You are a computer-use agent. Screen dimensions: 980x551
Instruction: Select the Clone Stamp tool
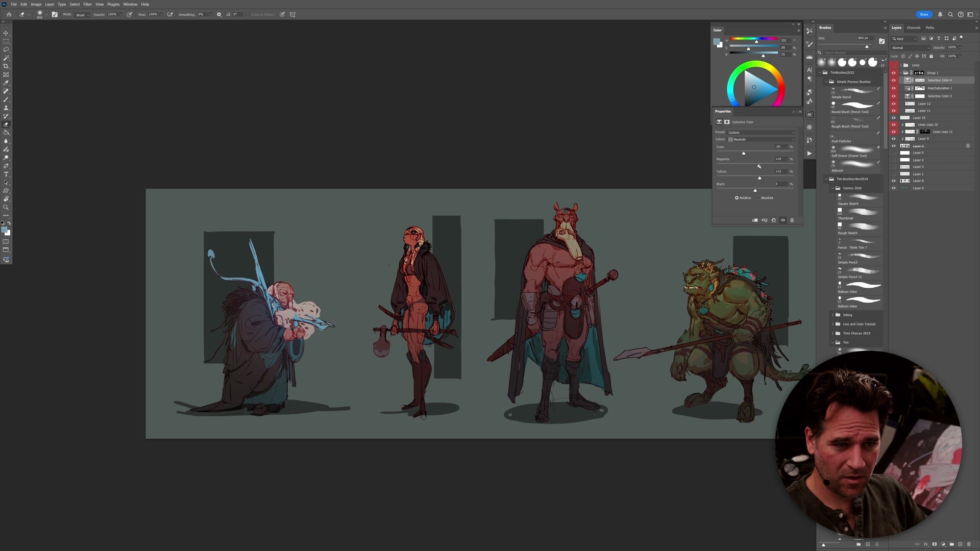point(6,108)
